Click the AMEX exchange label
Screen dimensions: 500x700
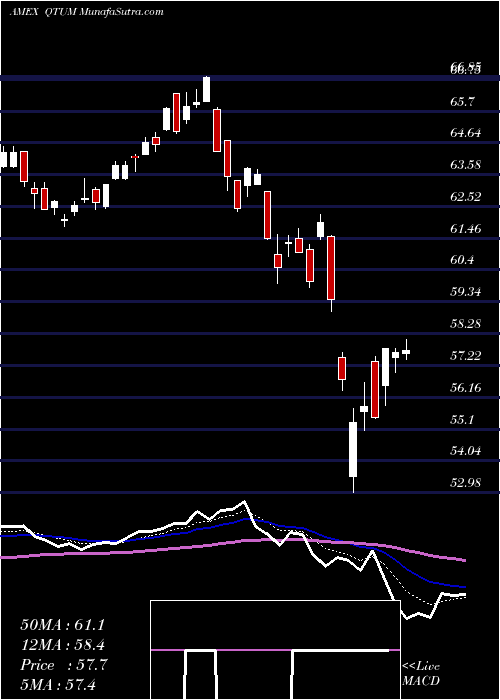[23, 12]
